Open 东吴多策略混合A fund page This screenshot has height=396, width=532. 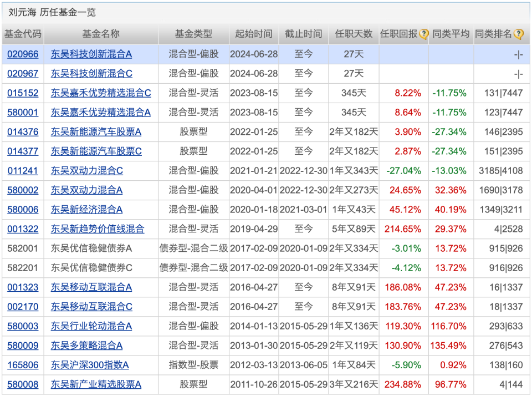point(86,346)
